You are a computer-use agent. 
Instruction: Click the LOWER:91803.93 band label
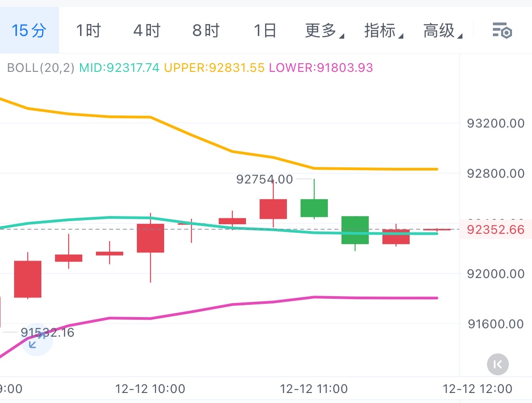coord(321,68)
